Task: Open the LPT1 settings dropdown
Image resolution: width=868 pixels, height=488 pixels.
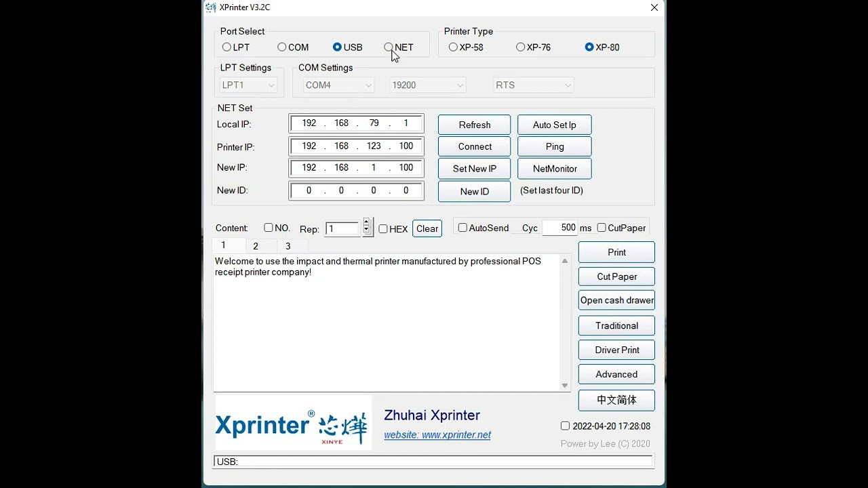Action: [249, 85]
